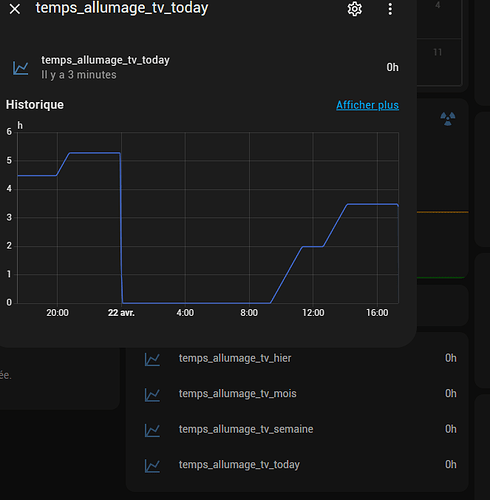This screenshot has width=490, height=500.
Task: Click the 22 avr. marker on chart axis
Action: (121, 313)
